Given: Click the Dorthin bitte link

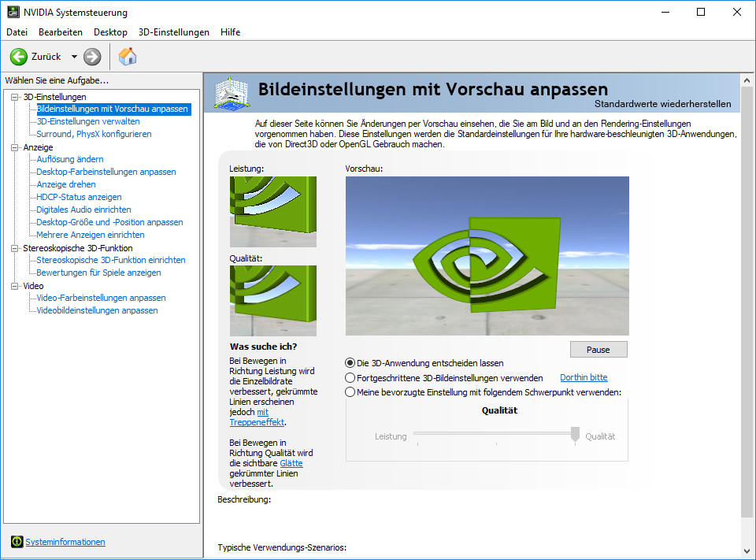Looking at the screenshot, I should [584, 377].
